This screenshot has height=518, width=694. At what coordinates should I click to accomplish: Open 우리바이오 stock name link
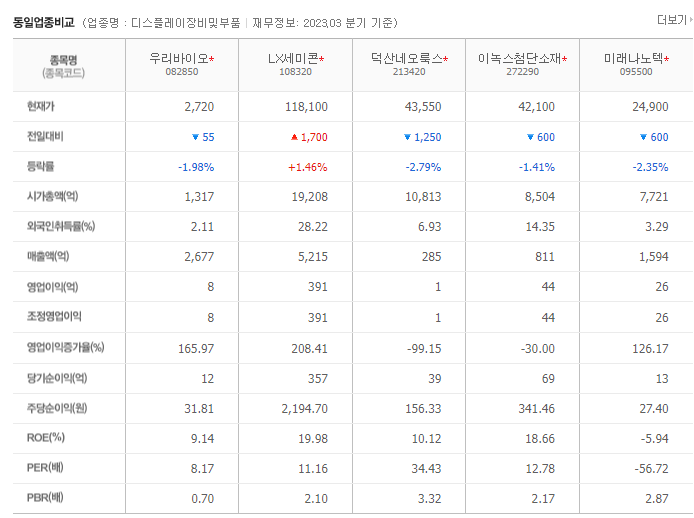coord(178,58)
